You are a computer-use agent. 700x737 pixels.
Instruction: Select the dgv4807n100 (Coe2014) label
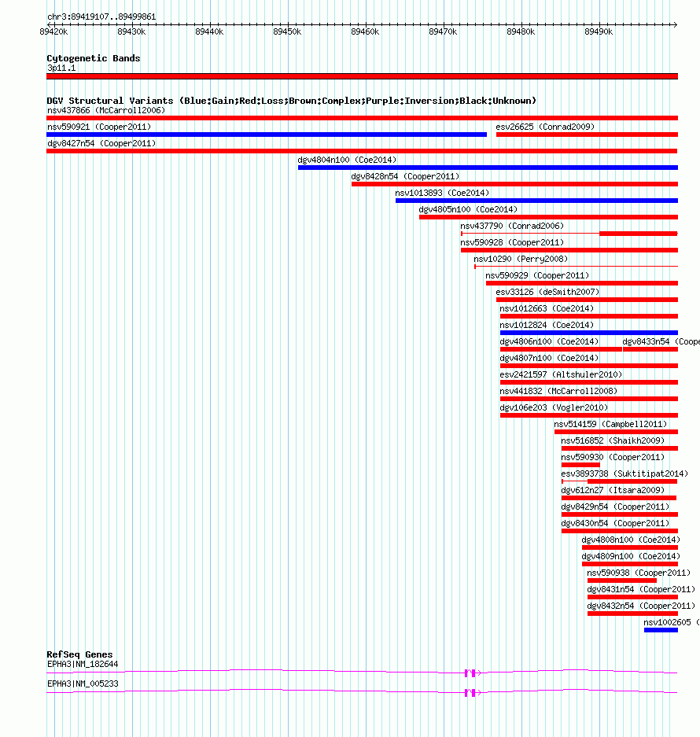(x=549, y=358)
